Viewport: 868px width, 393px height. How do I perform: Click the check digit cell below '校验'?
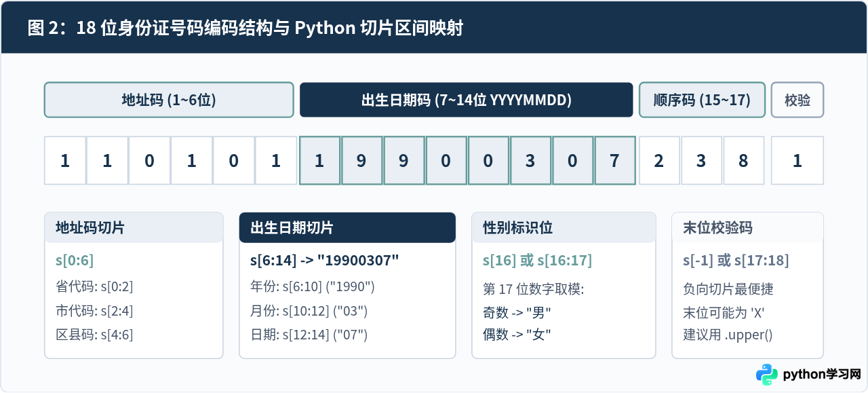pos(797,160)
